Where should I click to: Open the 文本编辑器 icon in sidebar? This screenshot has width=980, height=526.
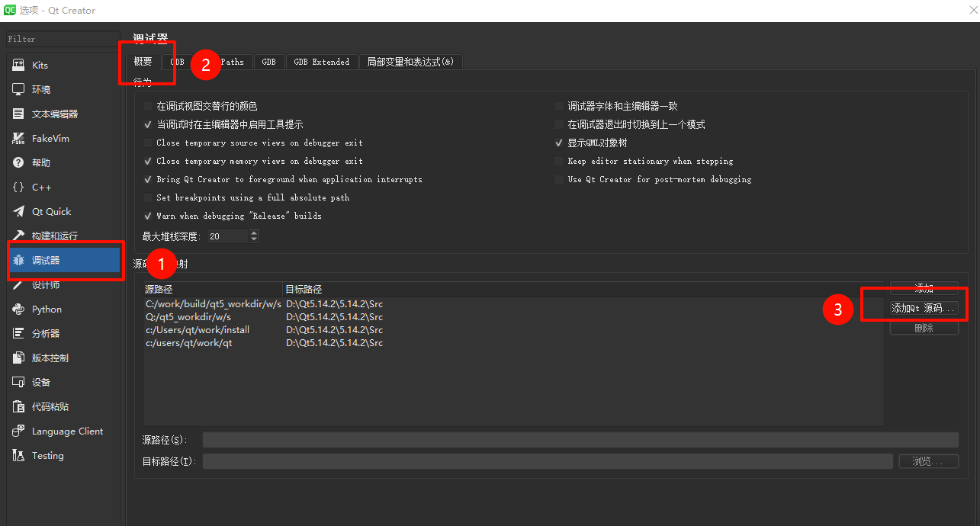pos(18,114)
